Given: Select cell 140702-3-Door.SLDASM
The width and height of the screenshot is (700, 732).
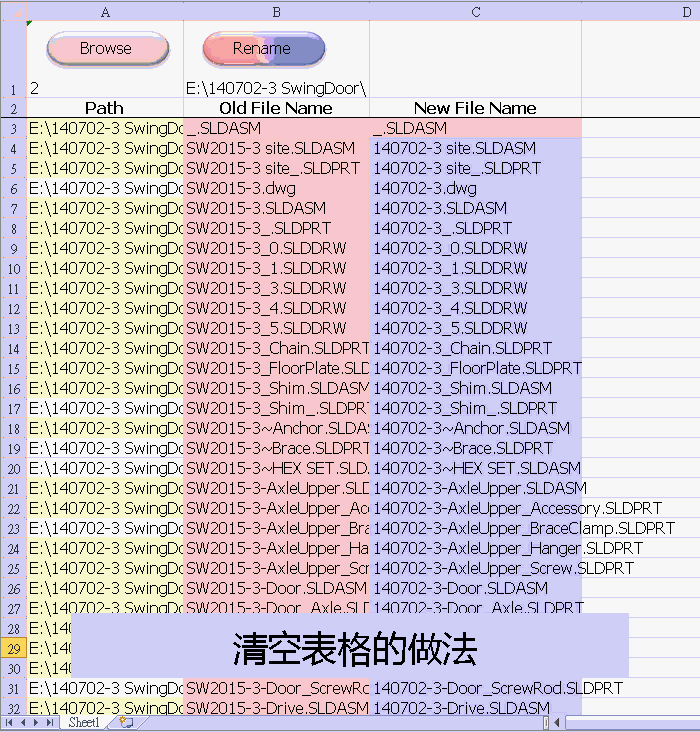Looking at the screenshot, I should coord(475,588).
